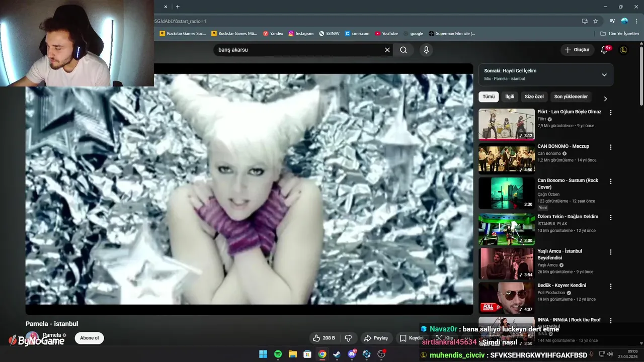Open options for Özlem Tekin - Dağları Deldim
This screenshot has width=644, height=362.
[x=611, y=218]
